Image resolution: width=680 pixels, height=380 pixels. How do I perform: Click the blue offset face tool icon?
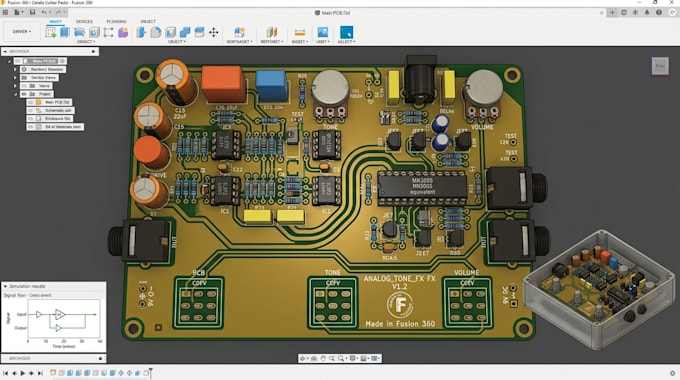click(199, 32)
